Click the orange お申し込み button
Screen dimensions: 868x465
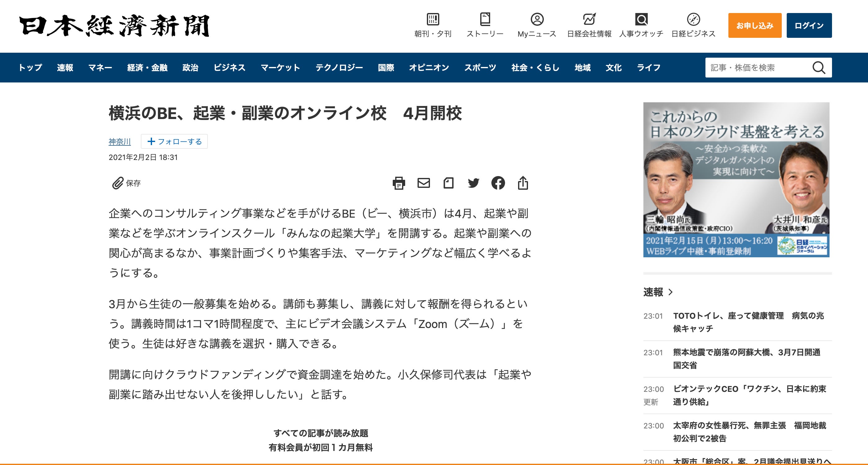pyautogui.click(x=754, y=26)
